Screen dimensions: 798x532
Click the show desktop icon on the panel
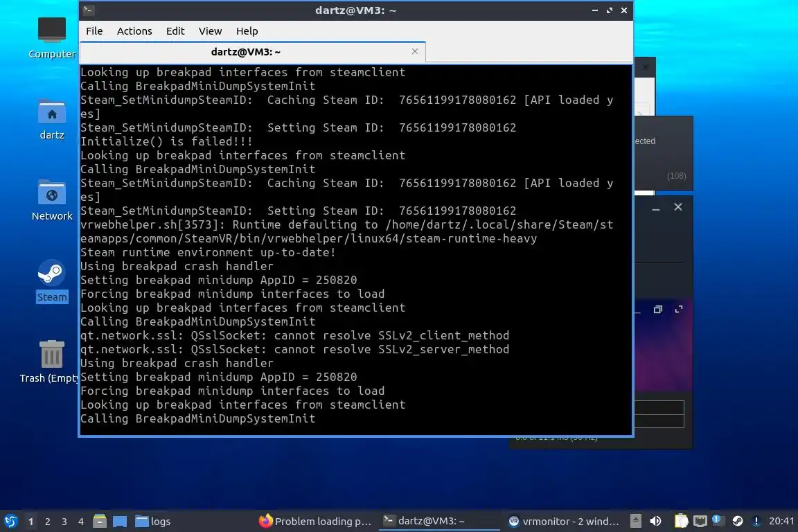tap(120, 521)
